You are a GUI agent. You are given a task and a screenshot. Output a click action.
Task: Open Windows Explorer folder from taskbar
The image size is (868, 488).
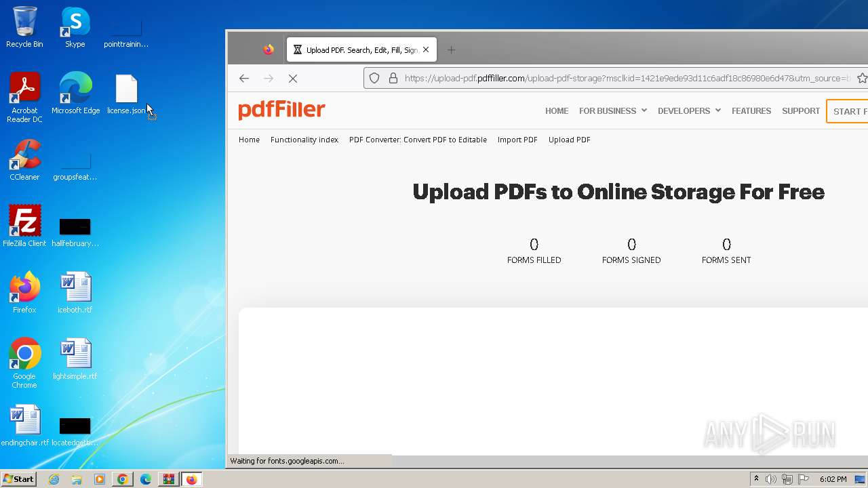coord(77,479)
